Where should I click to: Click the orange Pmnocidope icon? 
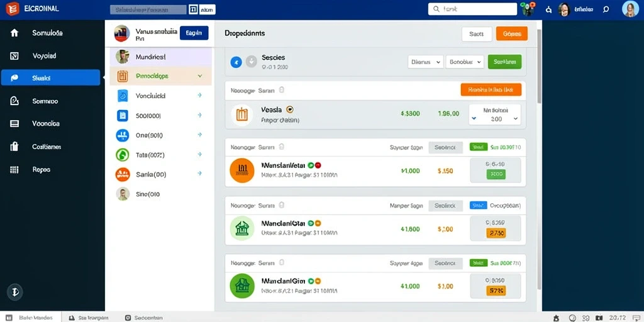pyautogui.click(x=123, y=76)
